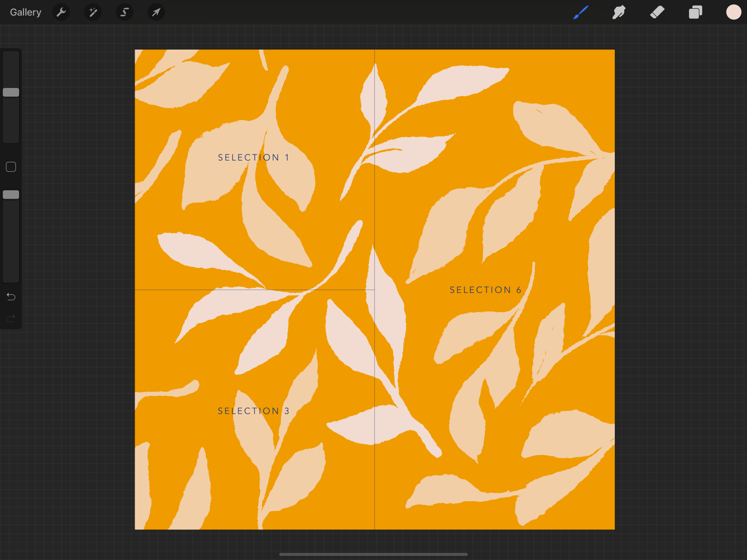This screenshot has height=560, width=747.
Task: Activate the Selection S-shaped tool
Action: pos(125,13)
